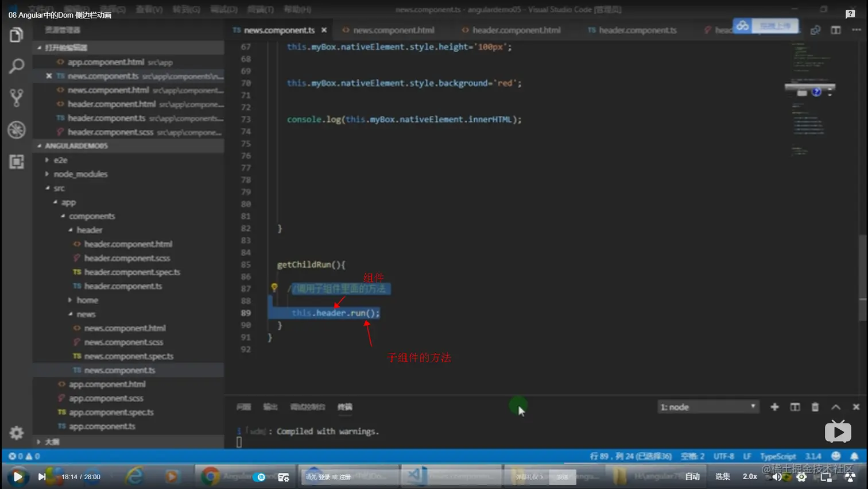This screenshot has width=868, height=489.
Task: Open the editor More Actions ellipsis
Action: tap(856, 30)
